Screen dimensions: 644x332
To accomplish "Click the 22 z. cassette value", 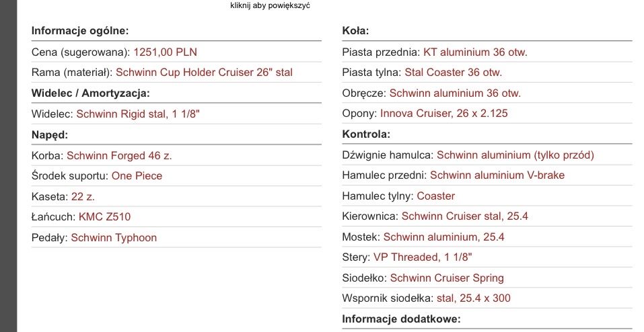I will click(x=83, y=196).
